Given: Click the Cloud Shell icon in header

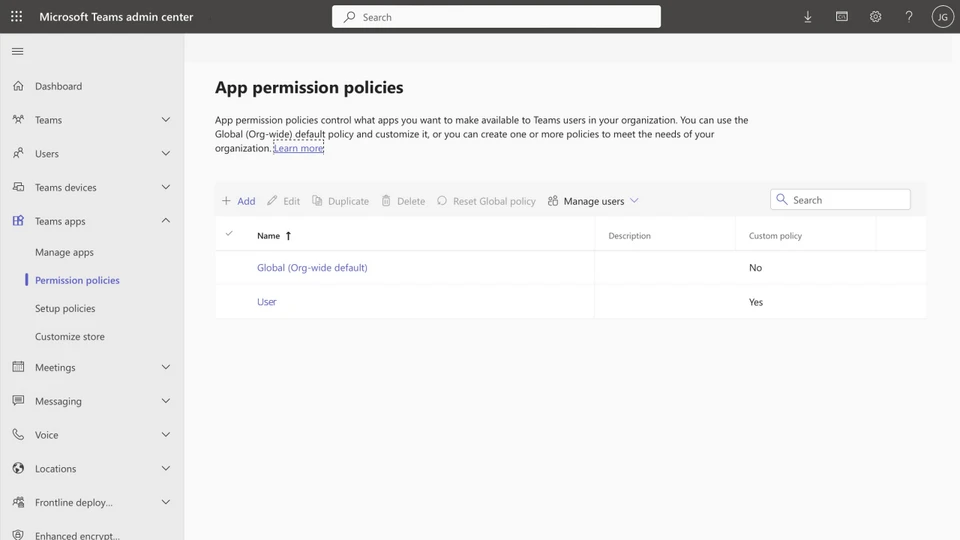Looking at the screenshot, I should (842, 17).
